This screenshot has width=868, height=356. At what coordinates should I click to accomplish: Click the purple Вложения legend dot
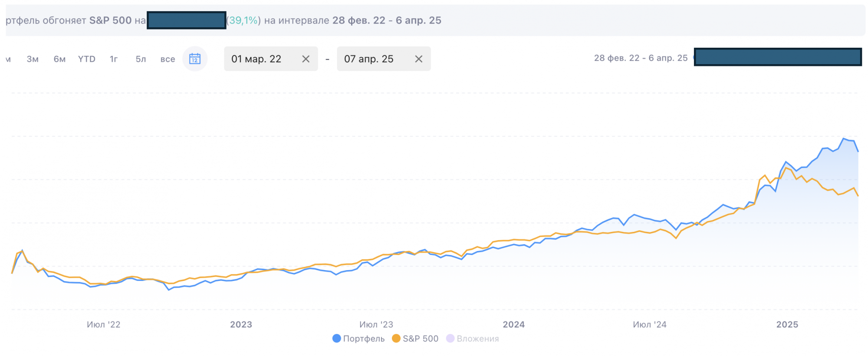point(450,339)
